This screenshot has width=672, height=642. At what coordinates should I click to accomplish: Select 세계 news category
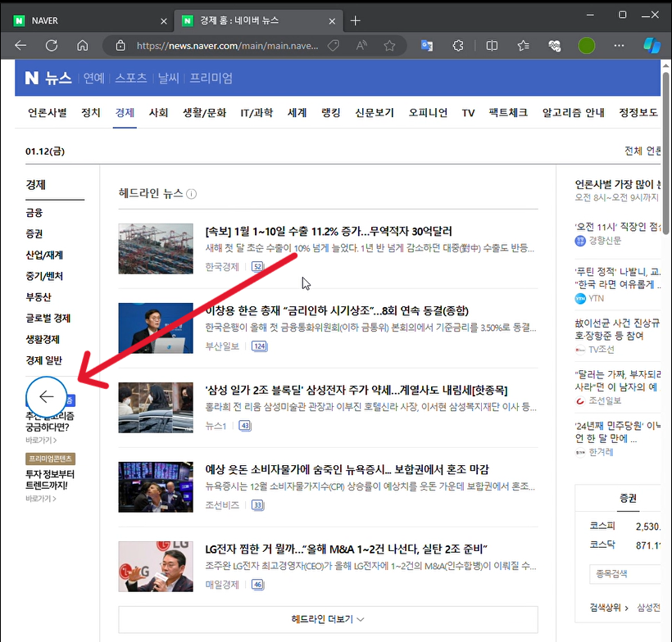[297, 113]
